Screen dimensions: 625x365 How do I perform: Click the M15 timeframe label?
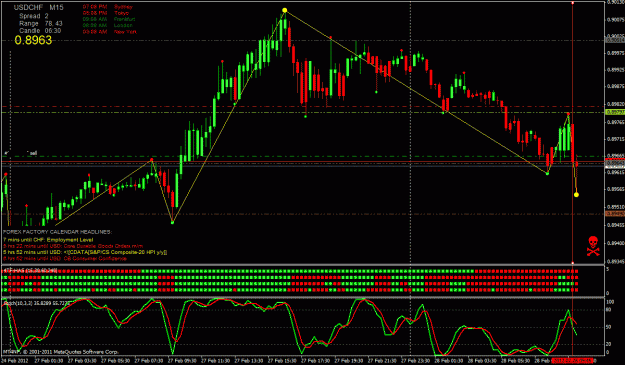click(57, 8)
